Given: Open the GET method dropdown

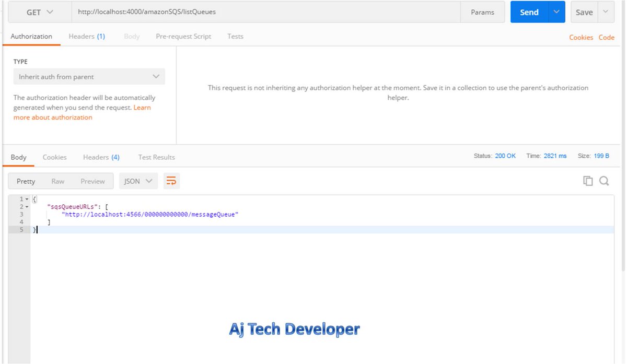Looking at the screenshot, I should (40, 12).
